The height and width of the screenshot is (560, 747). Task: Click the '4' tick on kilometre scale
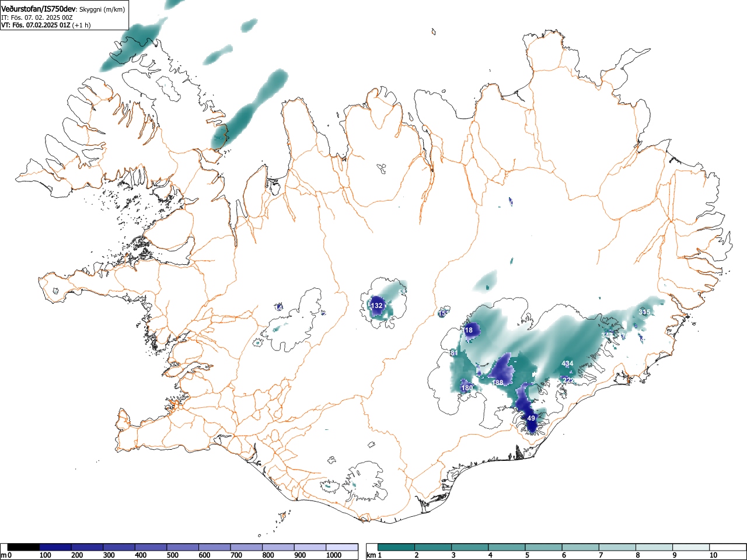point(490,555)
